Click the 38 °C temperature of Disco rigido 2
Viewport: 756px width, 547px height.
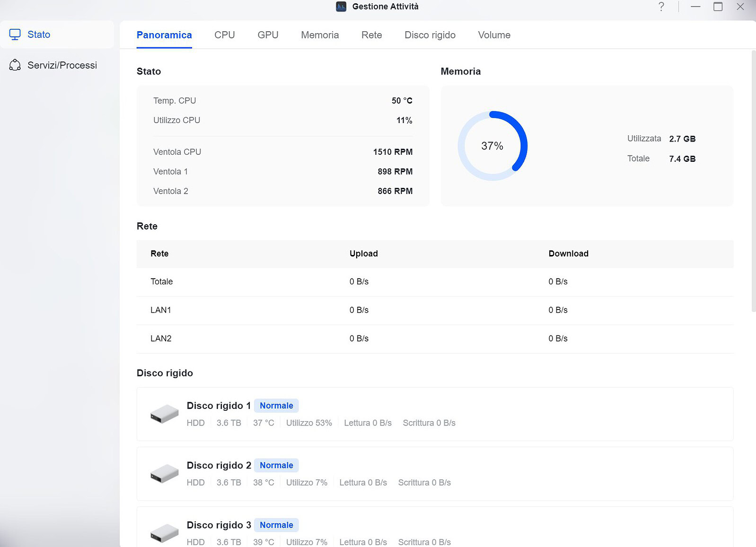pyautogui.click(x=264, y=483)
